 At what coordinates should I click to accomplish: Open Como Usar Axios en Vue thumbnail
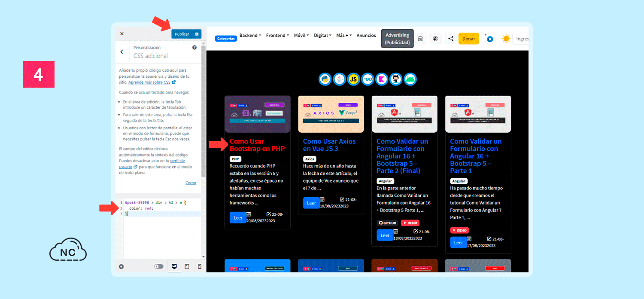331,114
